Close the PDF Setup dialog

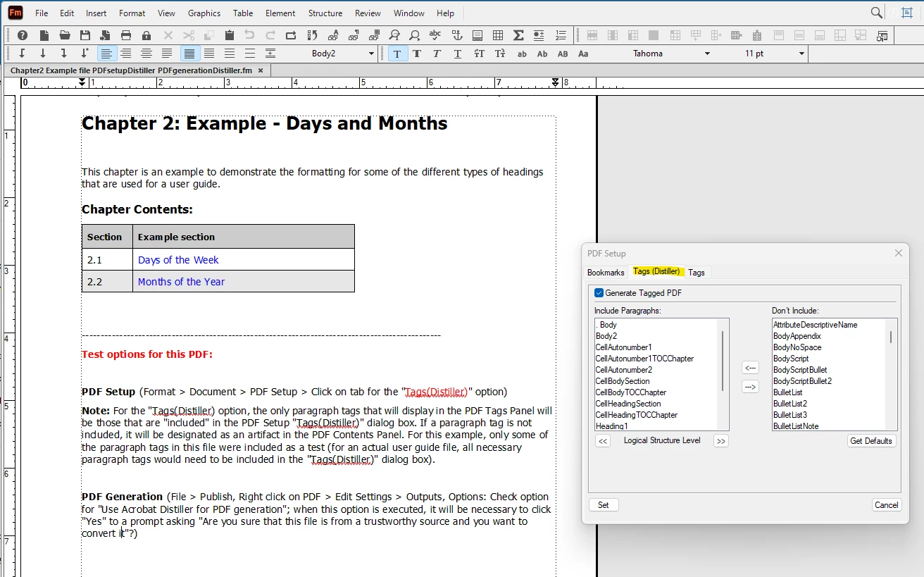pos(898,253)
